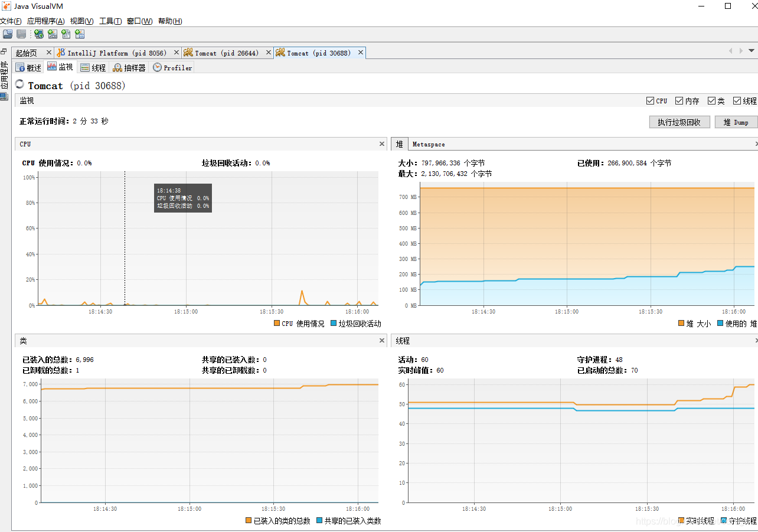Screen dimensions: 758x532
Task: Click the monitor icon below 应用程序 sidebar
Action: click(x=4, y=97)
